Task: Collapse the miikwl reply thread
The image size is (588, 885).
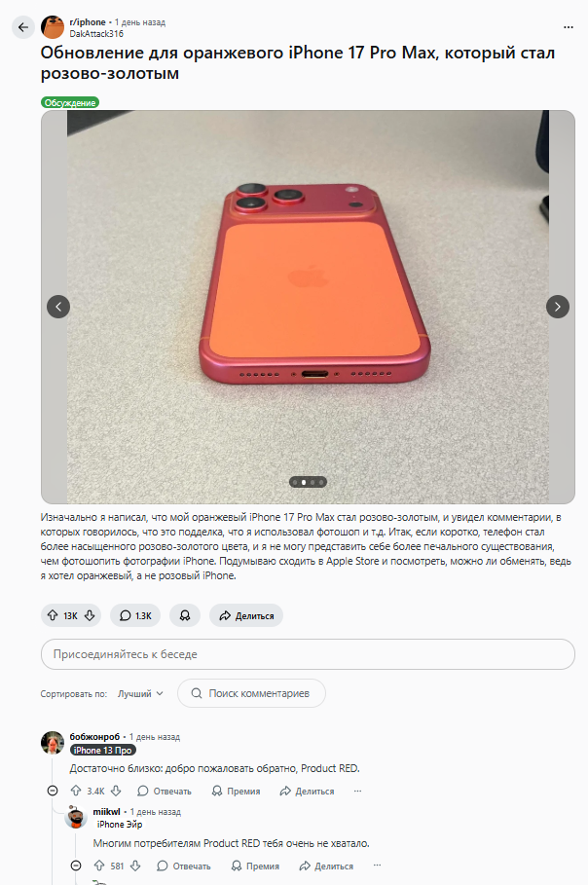Action: point(76,866)
